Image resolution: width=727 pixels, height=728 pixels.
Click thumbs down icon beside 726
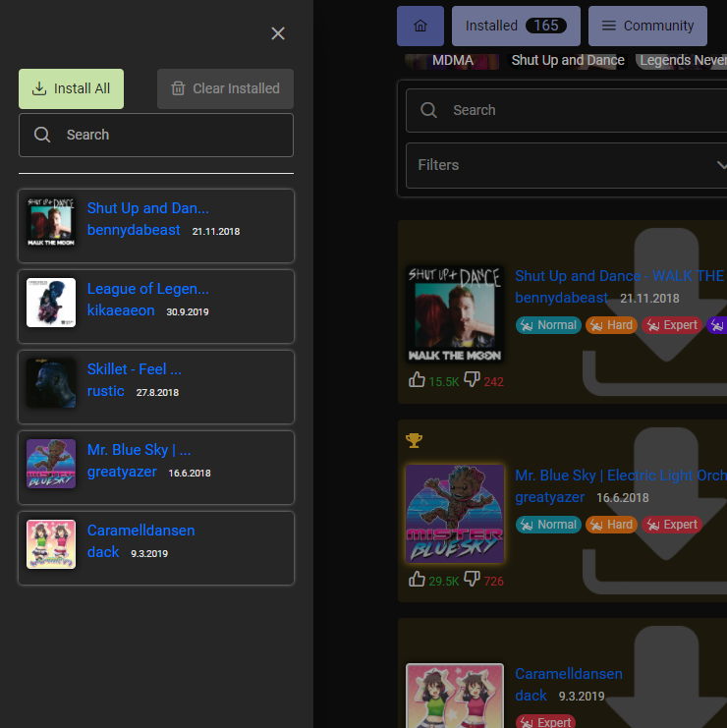pyautogui.click(x=472, y=580)
